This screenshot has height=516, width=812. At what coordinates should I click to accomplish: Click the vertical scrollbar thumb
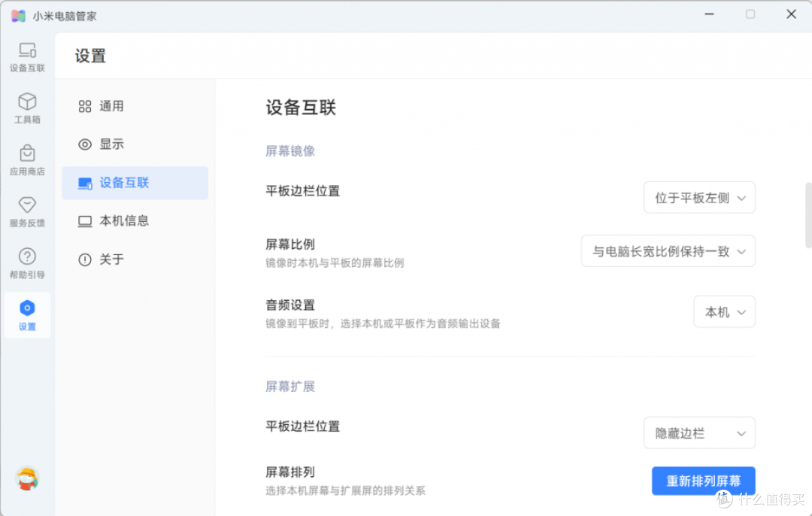[x=808, y=215]
